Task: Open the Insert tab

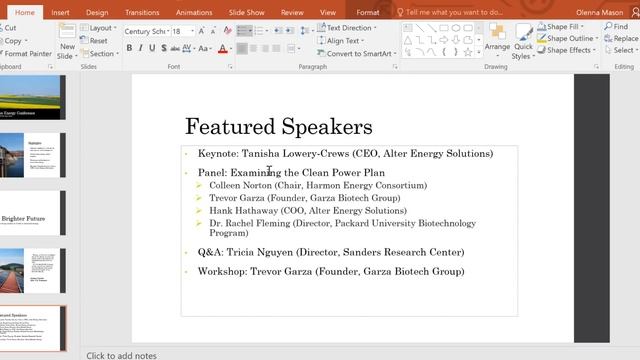Action: pyautogui.click(x=60, y=13)
